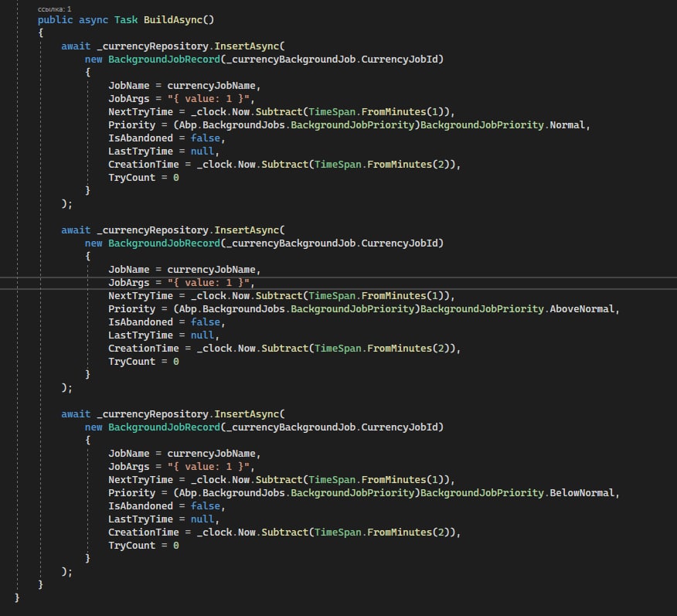Click the first 'await' keyword in BuildAsync
677x616 pixels.
coord(76,46)
